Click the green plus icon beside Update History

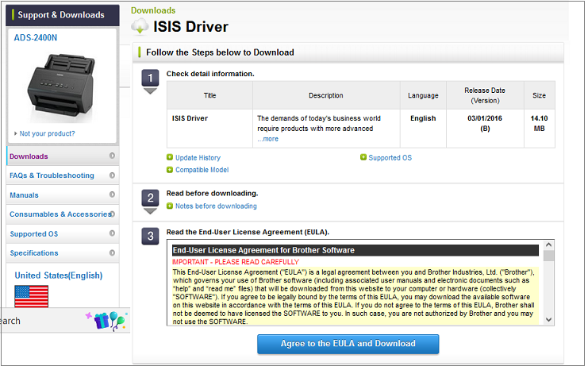170,157
